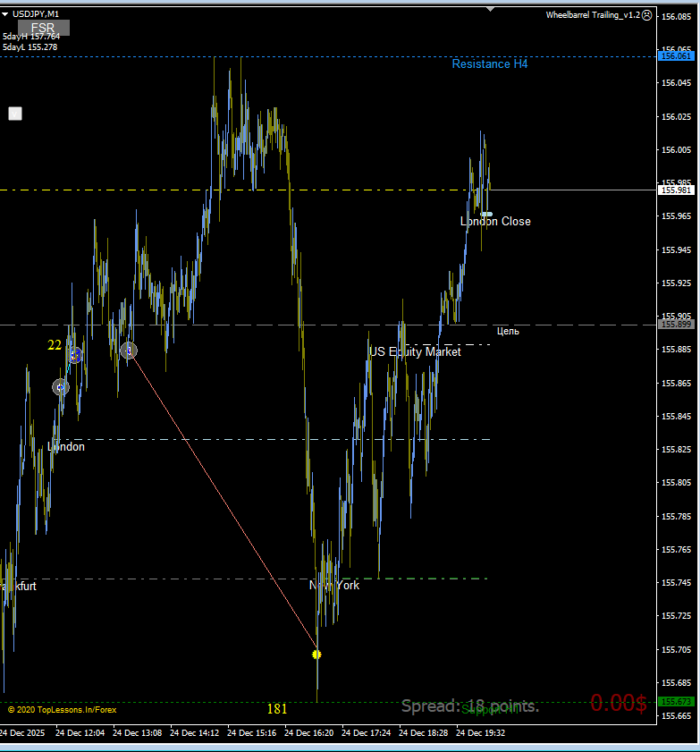Click the 156.085 price scale value

pyautogui.click(x=676, y=17)
